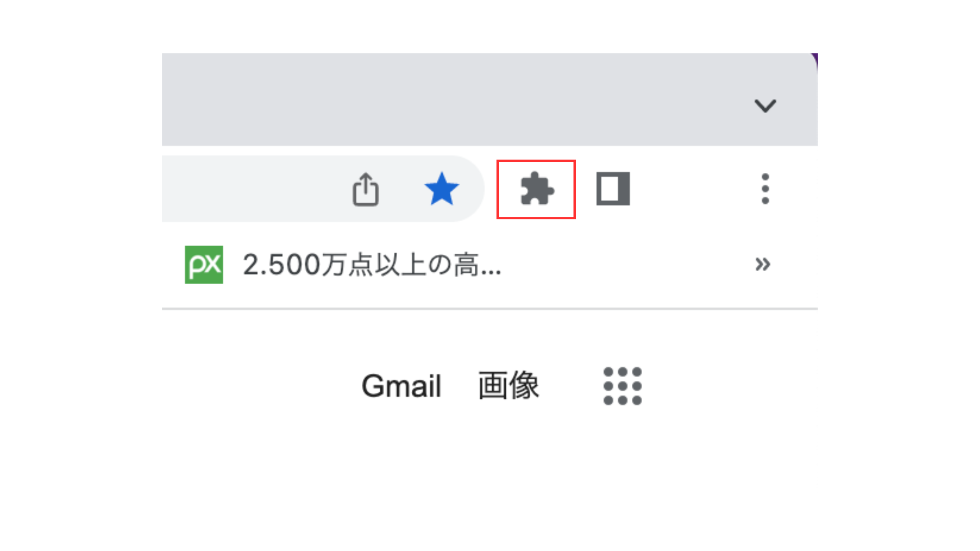The height and width of the screenshot is (551, 980).
Task: Show hidden bookmarks with » arrow
Action: [763, 264]
